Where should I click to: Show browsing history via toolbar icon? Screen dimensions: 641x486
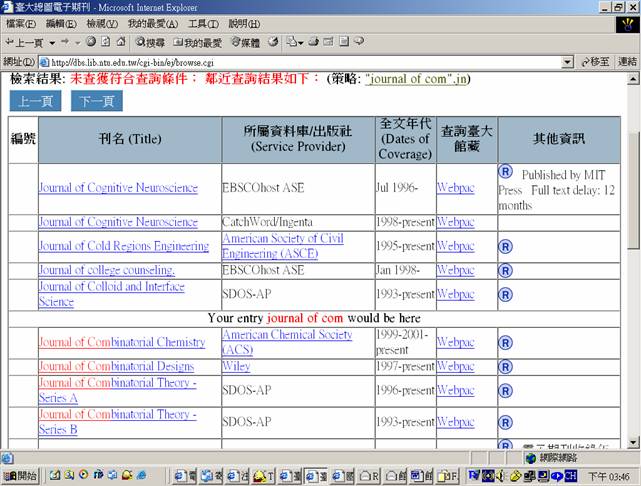pyautogui.click(x=273, y=42)
